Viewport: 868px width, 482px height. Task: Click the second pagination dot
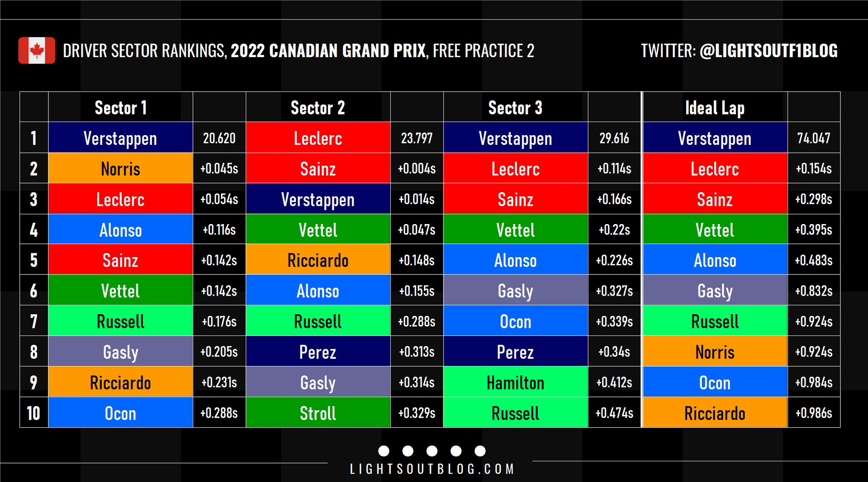408,451
